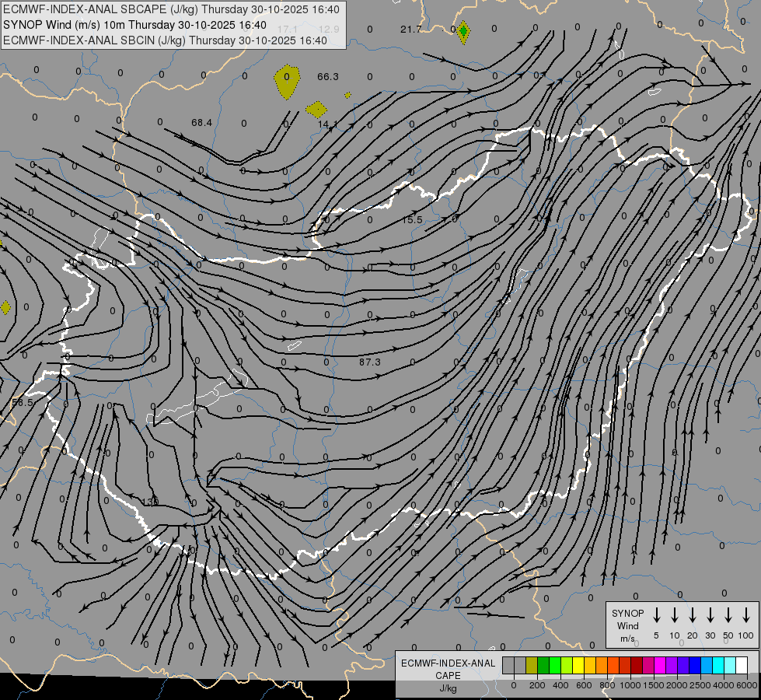The height and width of the screenshot is (700, 761).
Task: Click the SBCAPE header line in title box
Action: (x=173, y=9)
